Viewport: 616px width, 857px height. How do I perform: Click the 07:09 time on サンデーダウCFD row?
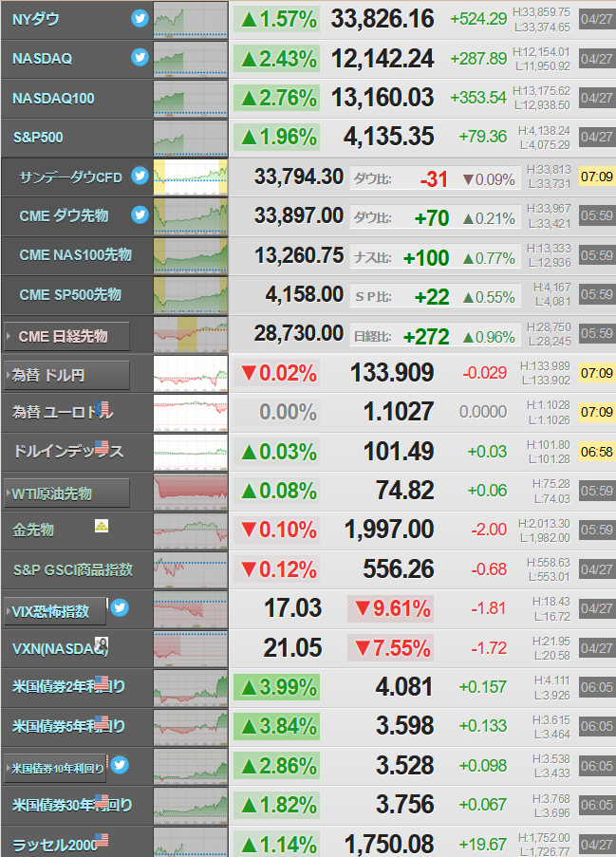(x=597, y=177)
